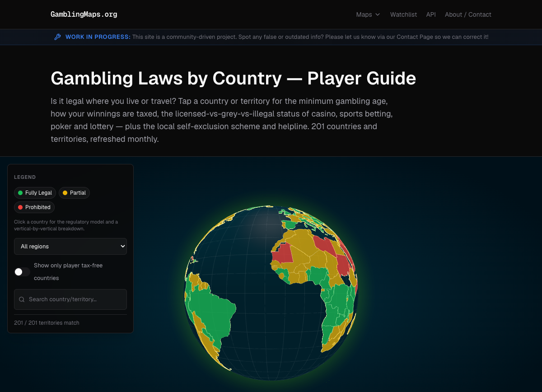
Task: Click the red Prohibited color dot
Action: pyautogui.click(x=20, y=207)
